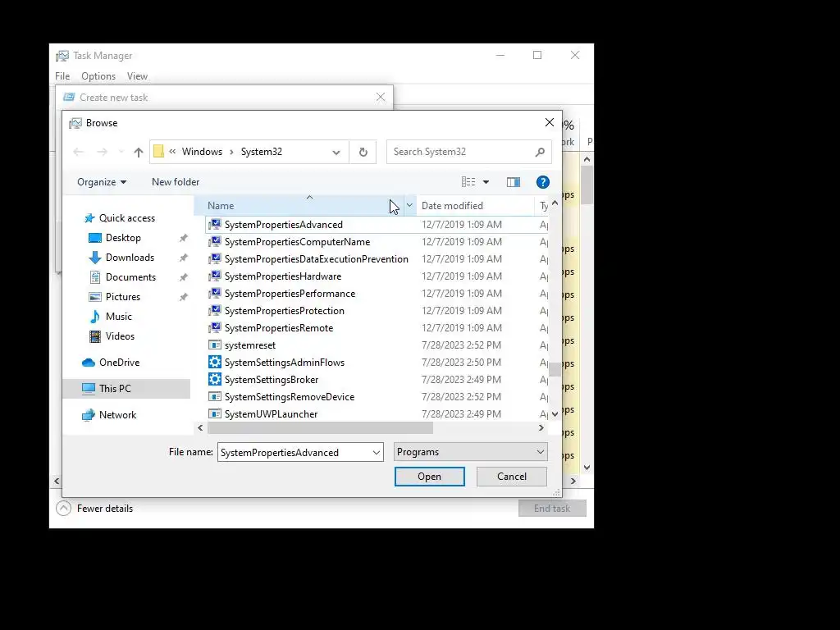Click the Cancel button

(x=512, y=477)
